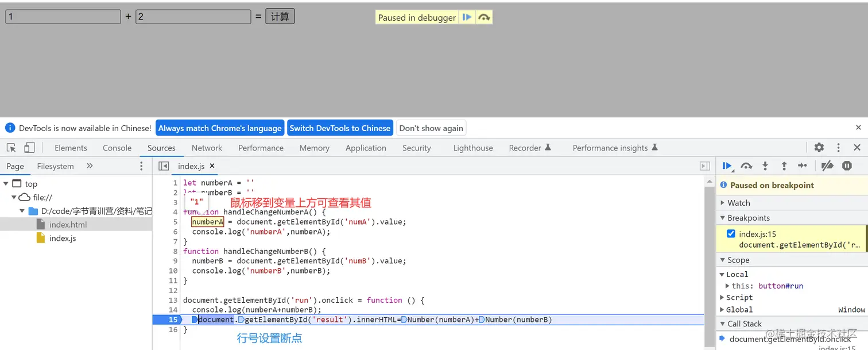This screenshot has height=350, width=868.
Task: Click the 计算 button
Action: [280, 17]
